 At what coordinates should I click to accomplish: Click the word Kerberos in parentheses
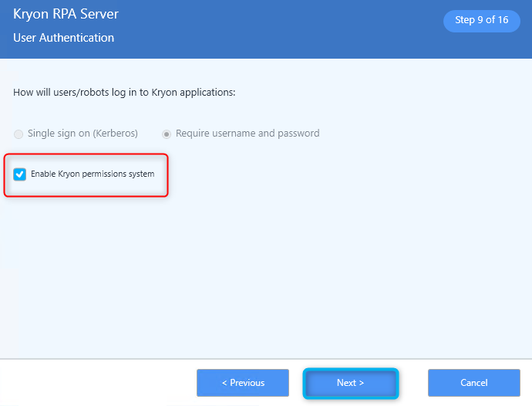tap(116, 134)
